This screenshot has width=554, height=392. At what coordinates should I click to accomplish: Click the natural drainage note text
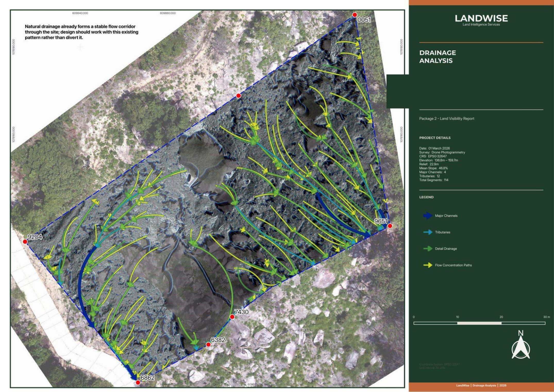(x=81, y=32)
